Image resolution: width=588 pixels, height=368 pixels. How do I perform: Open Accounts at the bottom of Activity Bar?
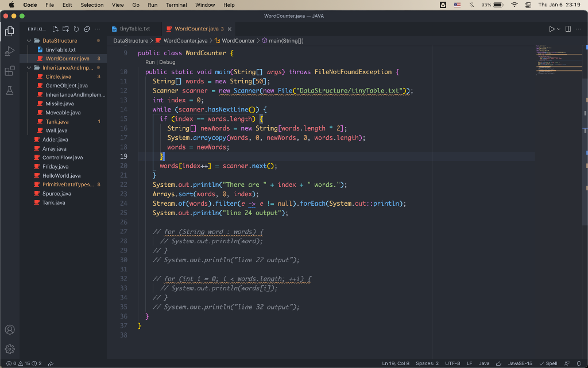click(9, 329)
